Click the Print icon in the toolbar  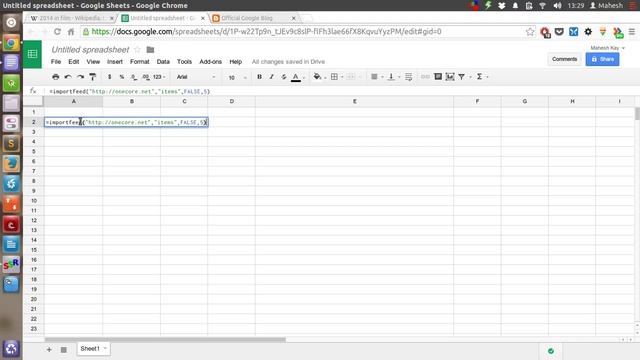click(x=56, y=77)
